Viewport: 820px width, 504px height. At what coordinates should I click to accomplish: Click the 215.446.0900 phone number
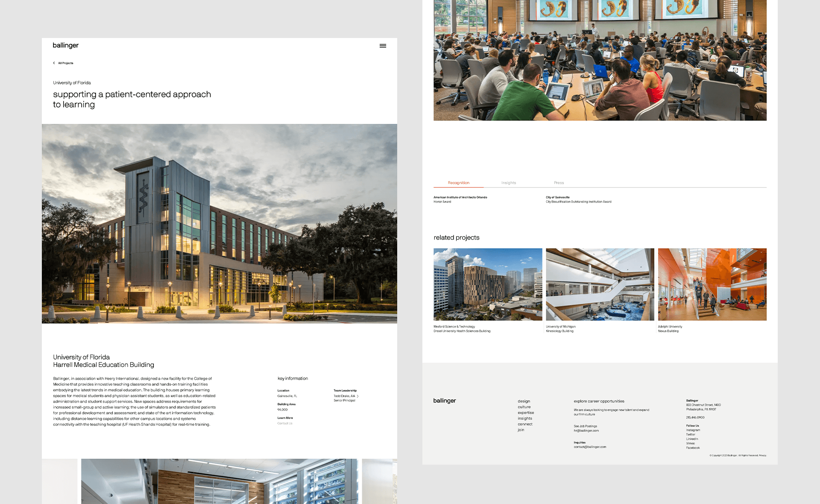click(695, 417)
